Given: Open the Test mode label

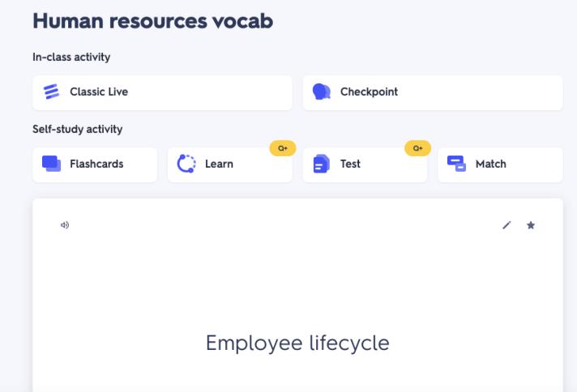Looking at the screenshot, I should (350, 164).
